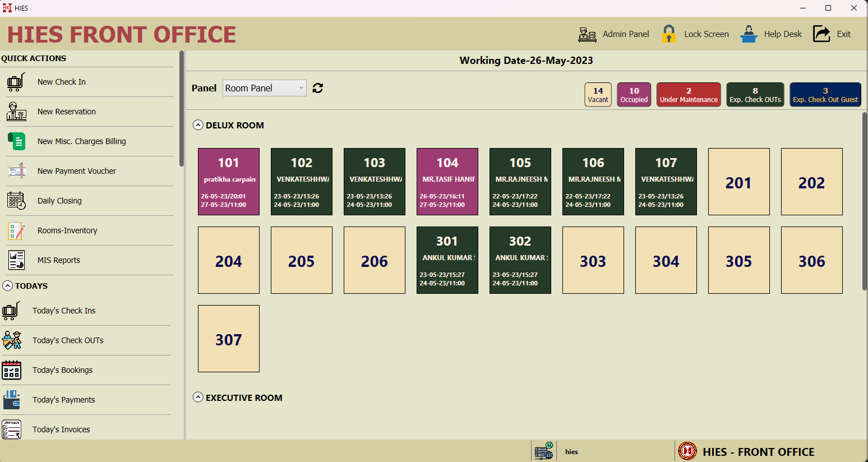Click the refresh icon beside Panel dropdown
Viewport: 868px width, 462px height.
coord(318,88)
